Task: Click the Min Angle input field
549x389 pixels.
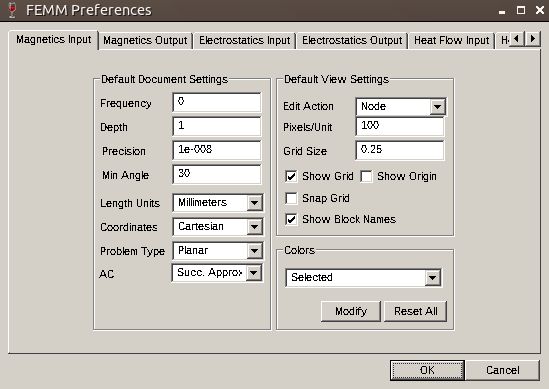Action: click(217, 174)
